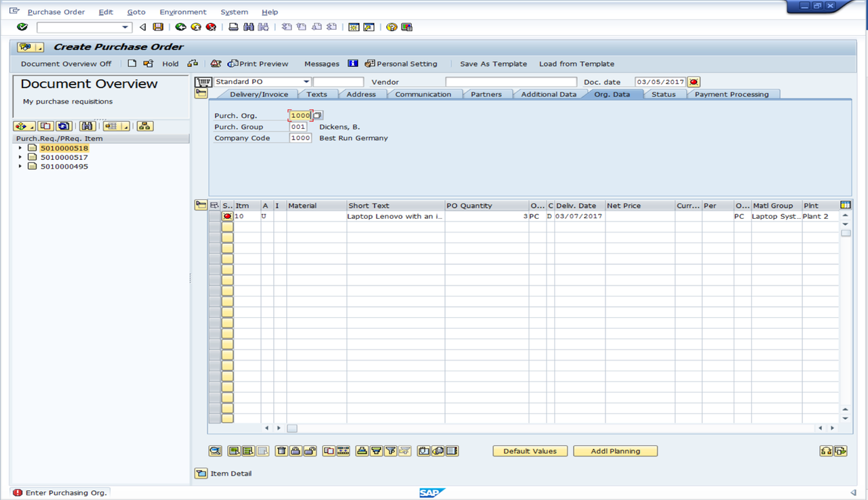Viewport: 868px width, 500px height.
Task: Collapse the header section toggle icon
Action: pos(201,93)
